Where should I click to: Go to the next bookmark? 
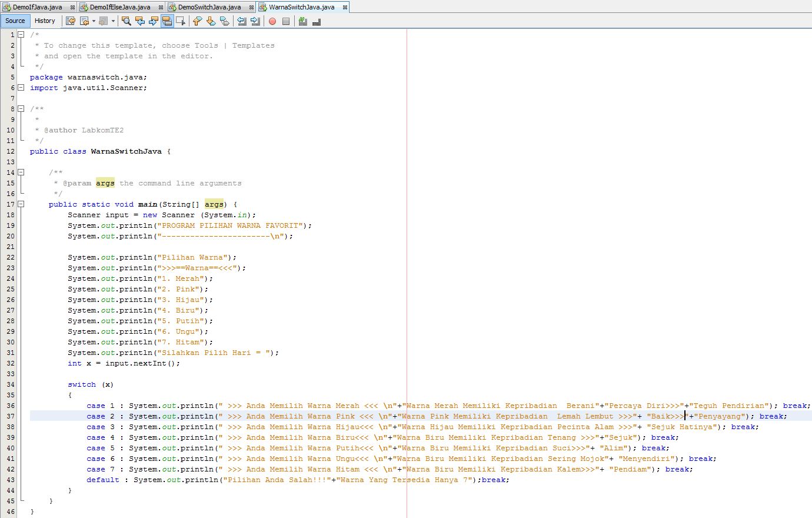[211, 21]
